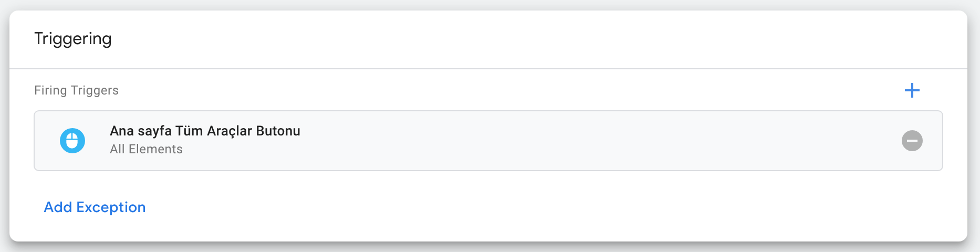Click the Triggering section heading
980x252 pixels.
coord(73,39)
